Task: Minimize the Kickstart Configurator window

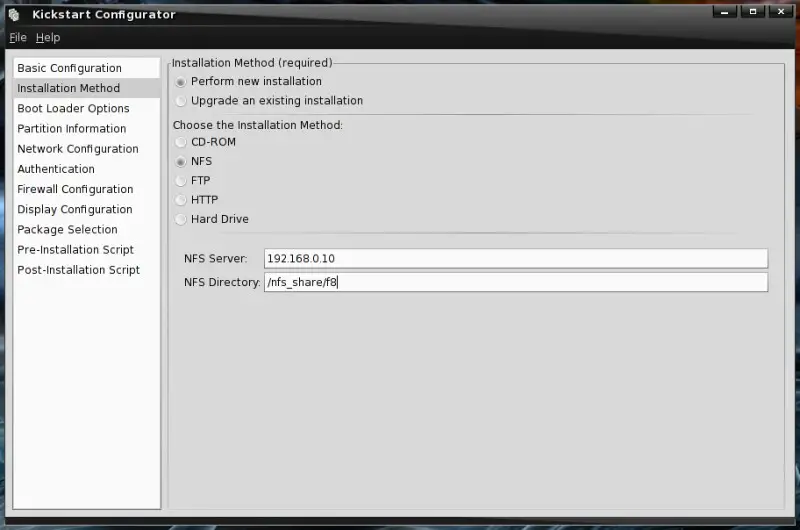Action: coord(724,12)
